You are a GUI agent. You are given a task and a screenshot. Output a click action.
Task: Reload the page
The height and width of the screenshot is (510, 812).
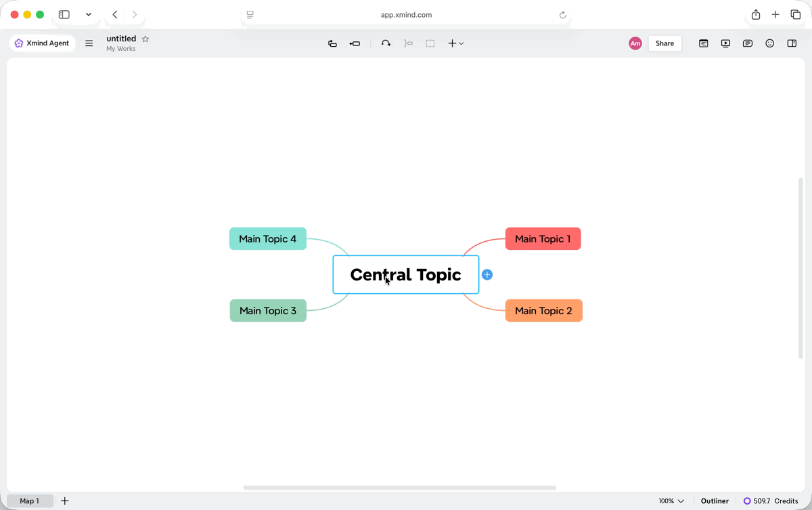pyautogui.click(x=562, y=15)
